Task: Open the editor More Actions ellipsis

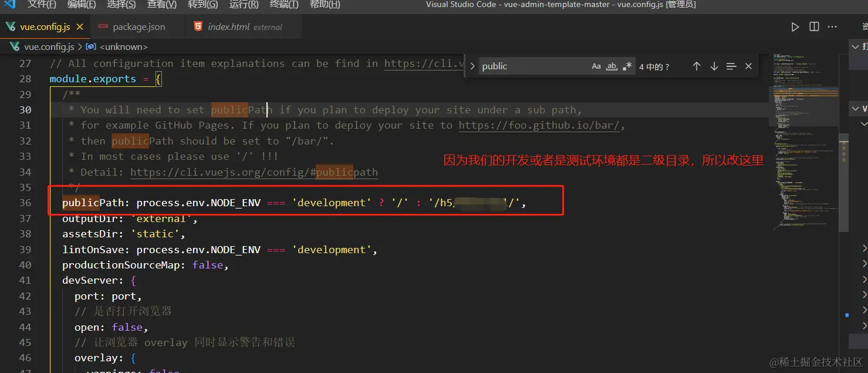Action: coord(832,27)
